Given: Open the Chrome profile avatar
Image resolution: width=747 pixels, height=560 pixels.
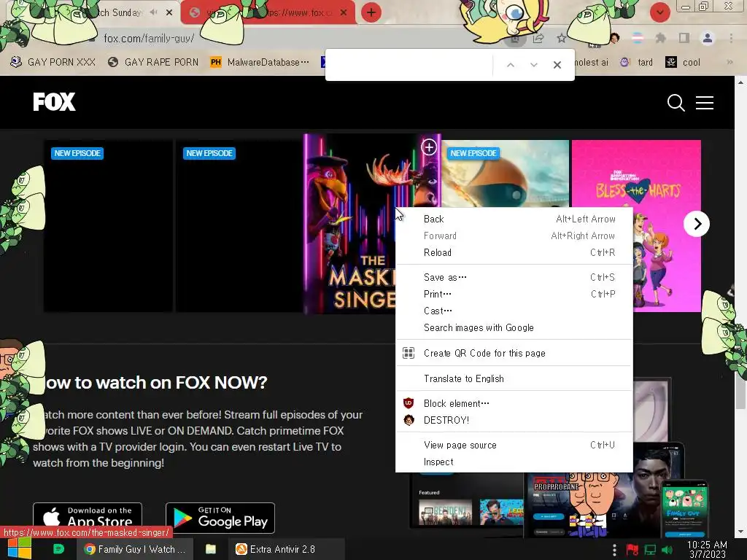Looking at the screenshot, I should coord(708,38).
